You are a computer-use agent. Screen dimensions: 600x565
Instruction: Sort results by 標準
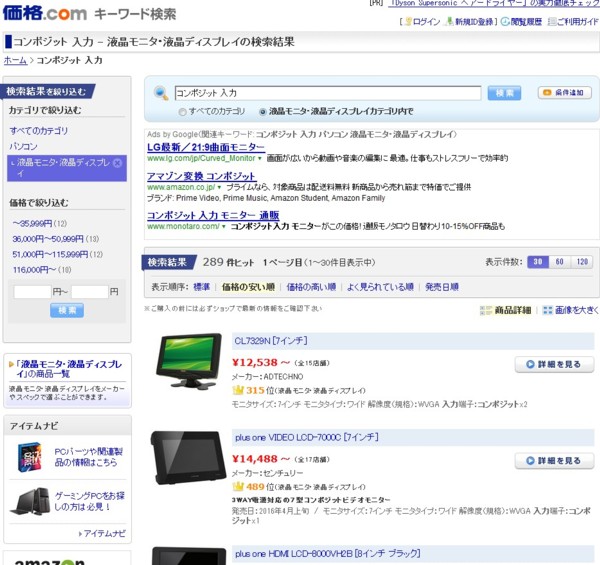click(x=202, y=287)
